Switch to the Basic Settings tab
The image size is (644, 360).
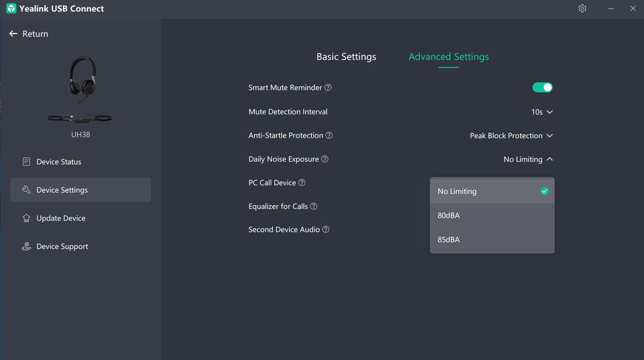(346, 57)
